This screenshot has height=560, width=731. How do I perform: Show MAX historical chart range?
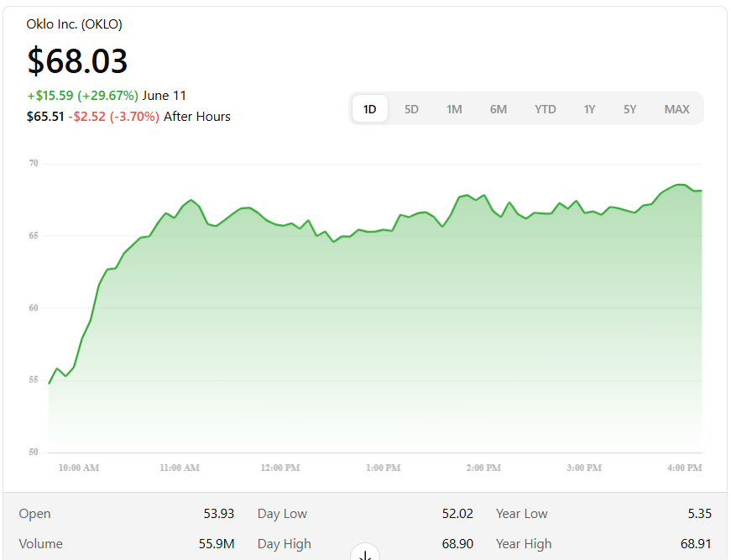click(676, 109)
